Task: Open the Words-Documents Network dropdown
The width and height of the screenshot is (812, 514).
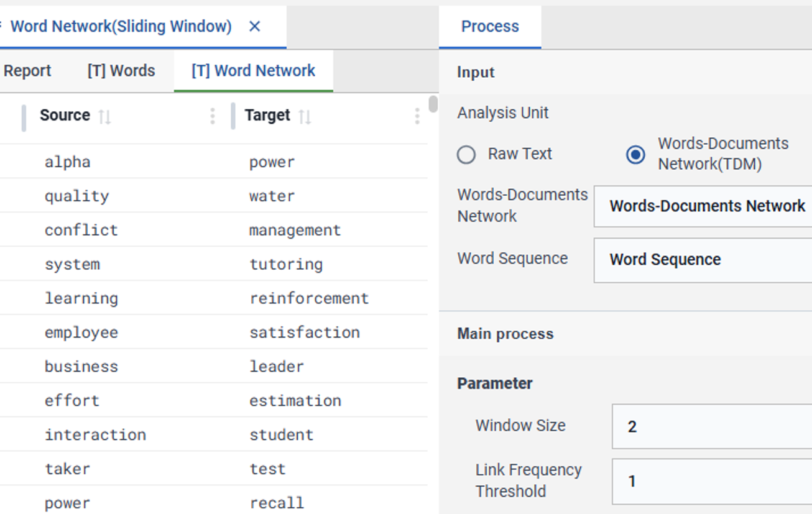Action: (703, 206)
